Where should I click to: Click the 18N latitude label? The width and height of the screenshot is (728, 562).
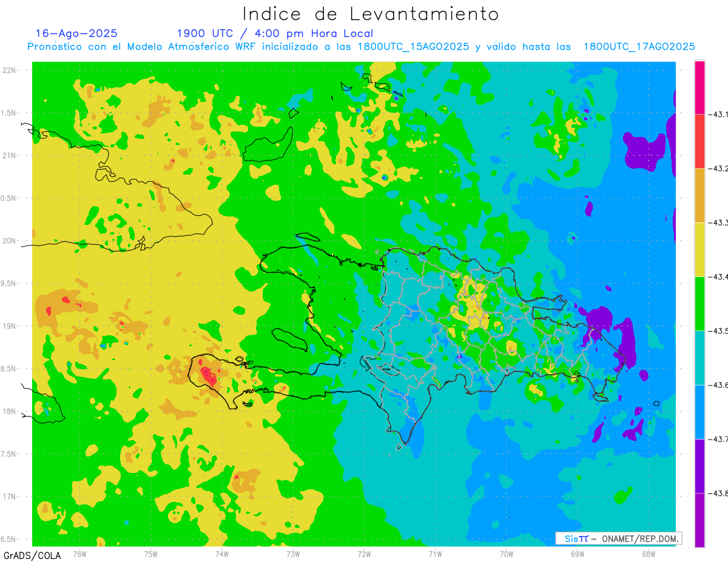pyautogui.click(x=10, y=411)
